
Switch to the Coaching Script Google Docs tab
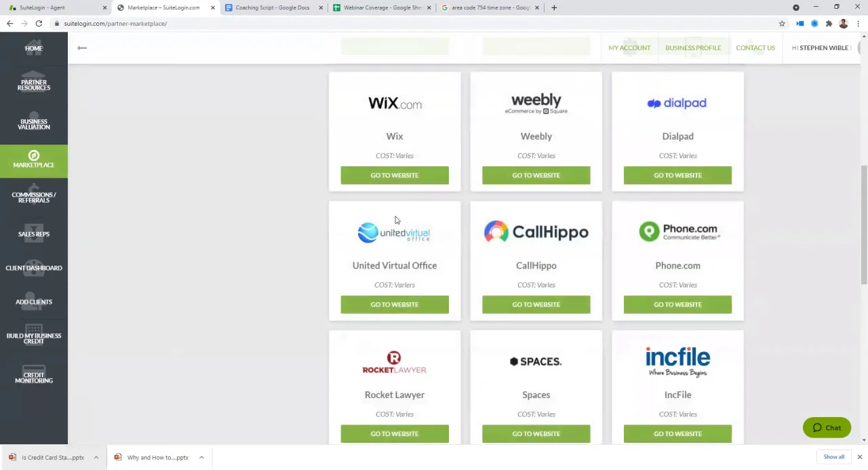point(273,7)
